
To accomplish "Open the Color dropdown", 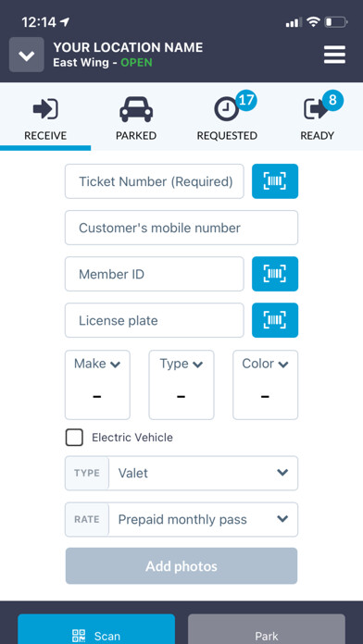I will 265,385.
